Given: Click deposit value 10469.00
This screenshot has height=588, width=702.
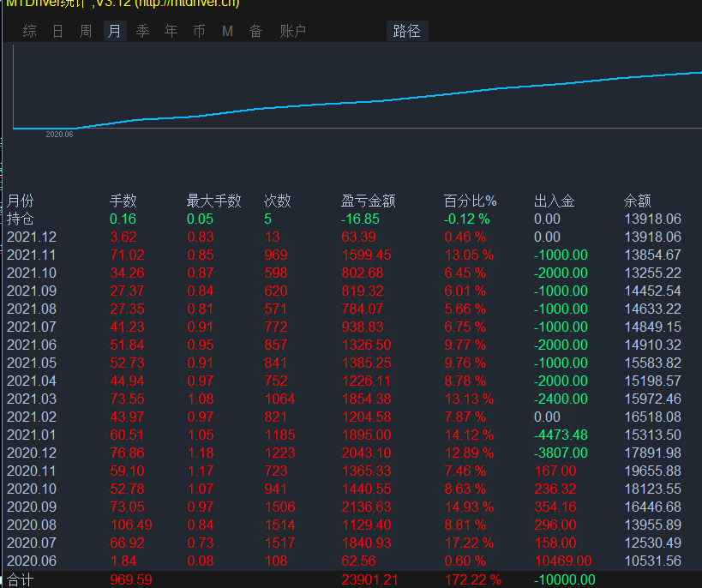Looking at the screenshot, I should pyautogui.click(x=563, y=561).
